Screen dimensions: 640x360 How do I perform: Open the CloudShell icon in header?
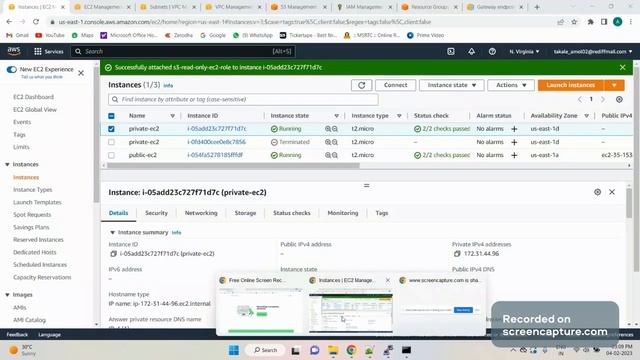coord(451,51)
